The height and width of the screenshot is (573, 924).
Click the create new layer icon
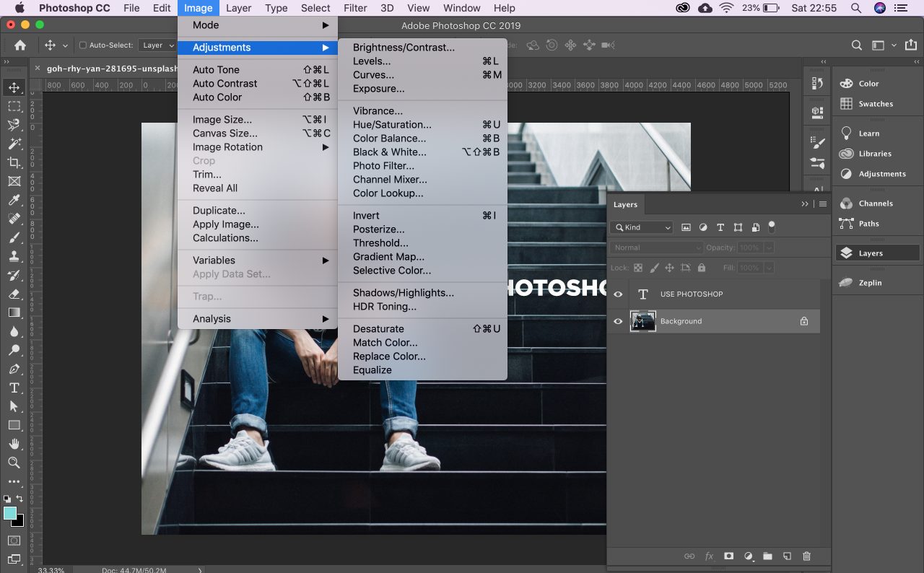click(787, 556)
